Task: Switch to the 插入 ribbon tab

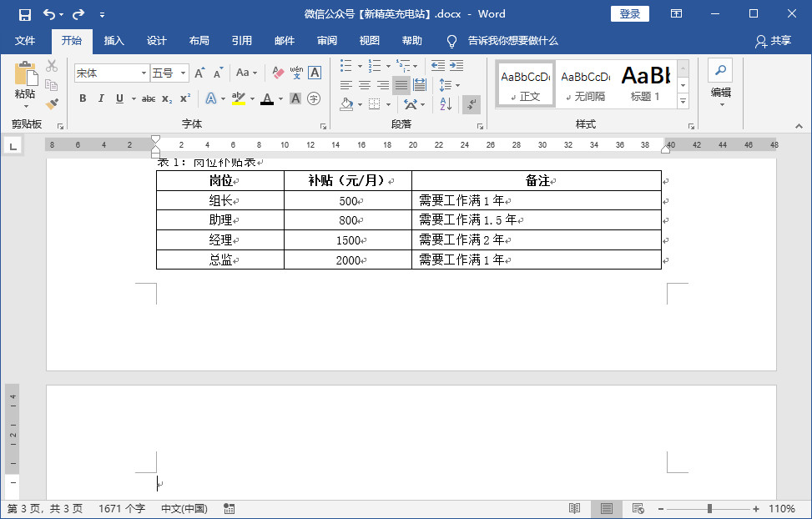Action: [114, 40]
